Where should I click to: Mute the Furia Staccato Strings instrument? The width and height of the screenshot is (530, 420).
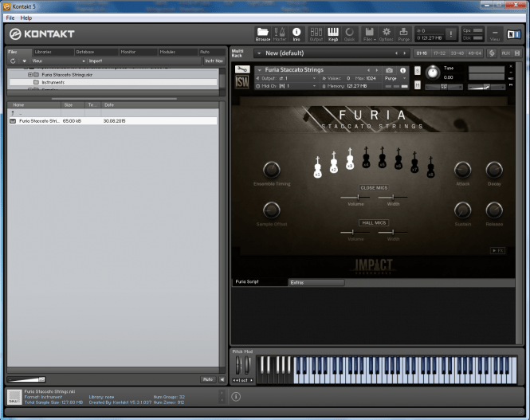418,85
